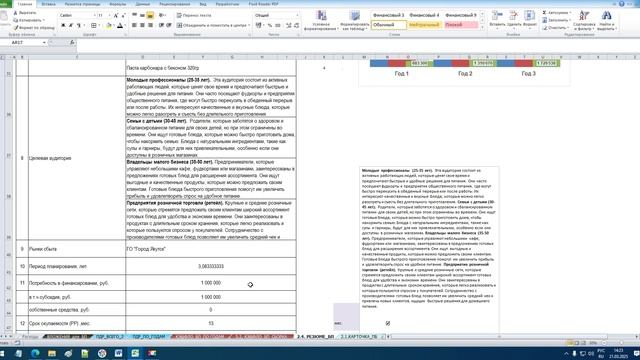640x360 pixels.
Task: Open the AutoSum (Автосумма) dropdown
Action: [556, 13]
